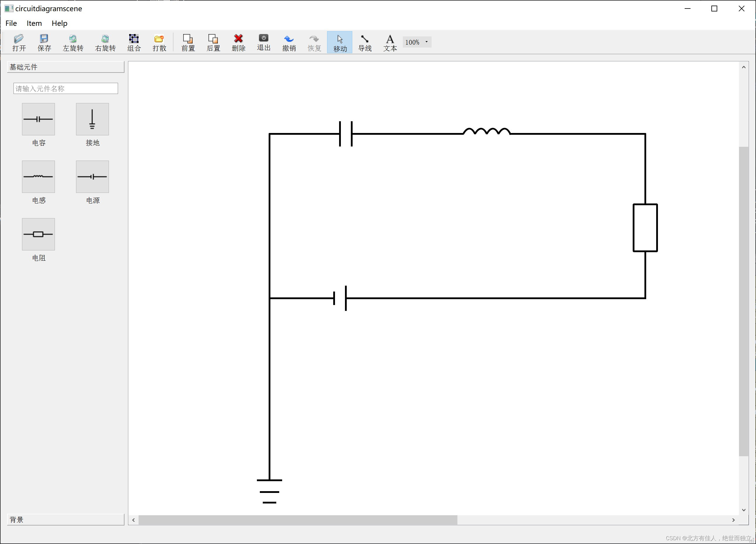
Task: Click the horizontal scrollbar thumb
Action: (298, 520)
